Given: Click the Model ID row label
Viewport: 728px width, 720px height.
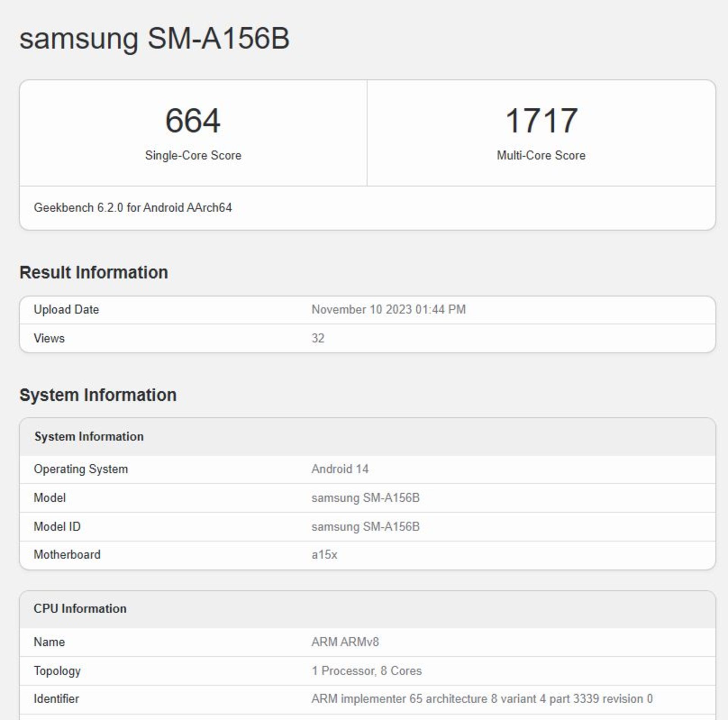Looking at the screenshot, I should click(57, 527).
